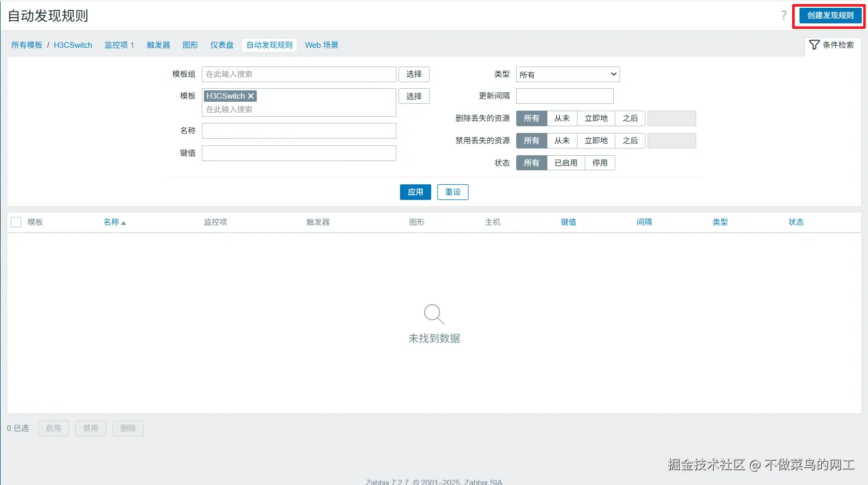Viewport: 868px width, 485px height.
Task: Click the 应用 button
Action: click(416, 192)
